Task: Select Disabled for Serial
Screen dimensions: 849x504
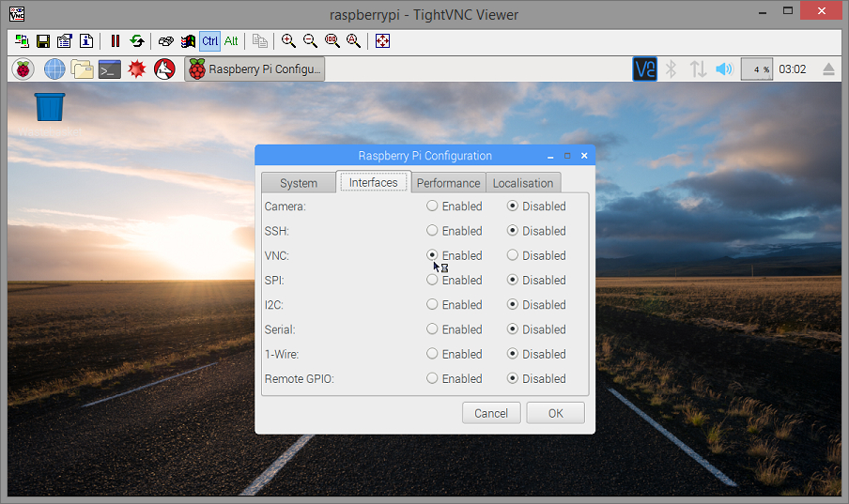Action: (x=536, y=329)
